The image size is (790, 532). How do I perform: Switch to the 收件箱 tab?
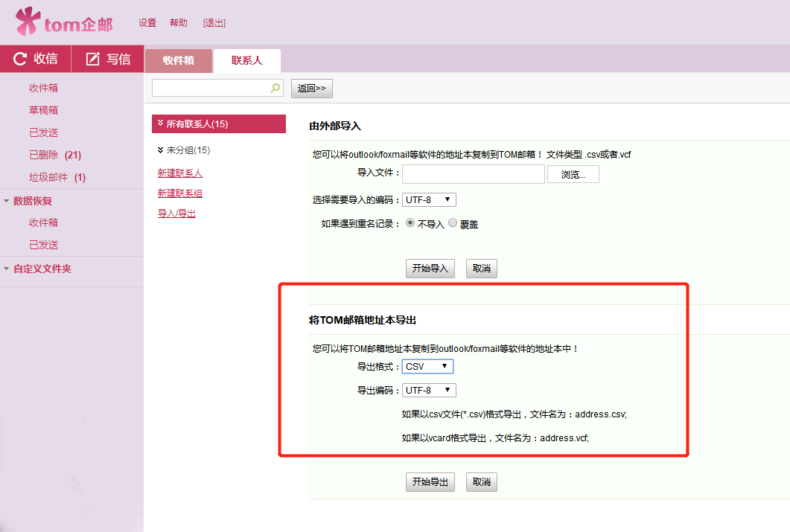pos(179,60)
